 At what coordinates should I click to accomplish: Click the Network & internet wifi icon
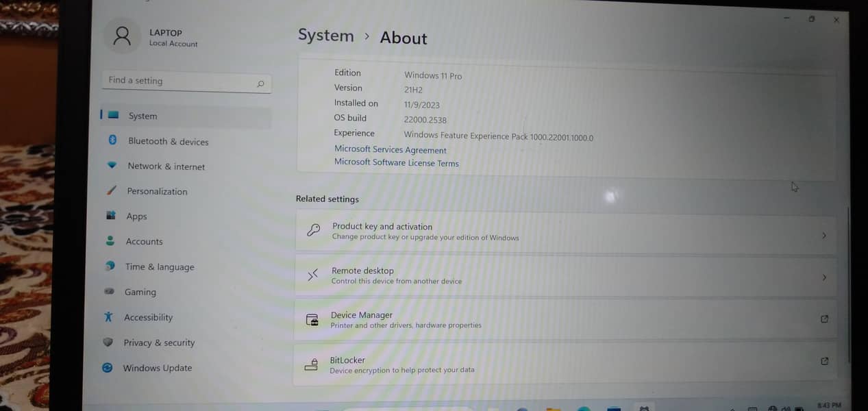pyautogui.click(x=112, y=166)
